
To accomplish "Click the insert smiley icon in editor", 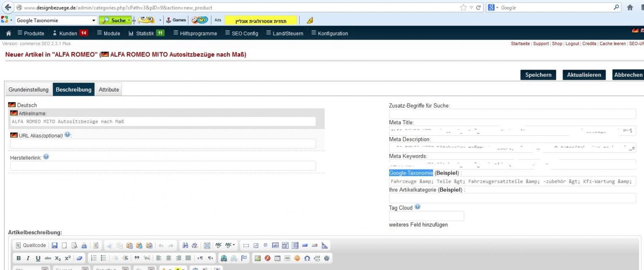I will pos(297,258).
